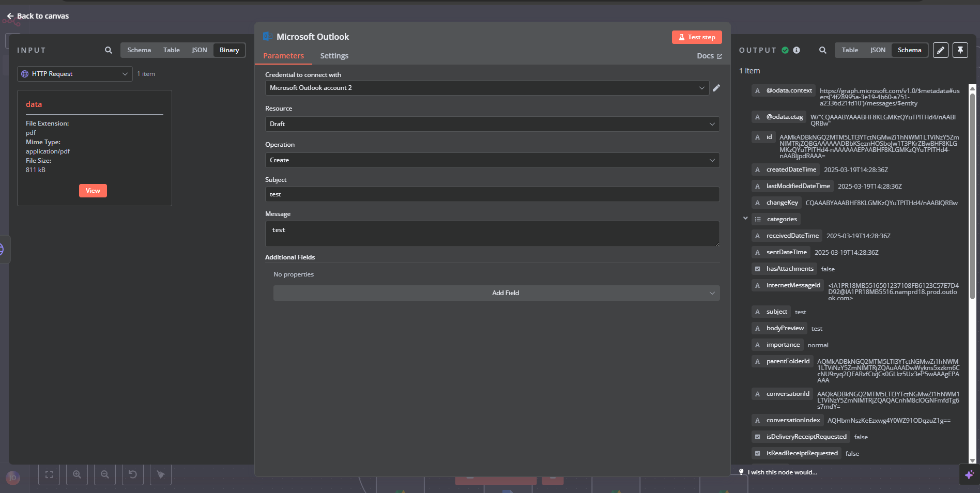The width and height of the screenshot is (980, 493).
Task: Open the Docs link
Action: click(709, 56)
